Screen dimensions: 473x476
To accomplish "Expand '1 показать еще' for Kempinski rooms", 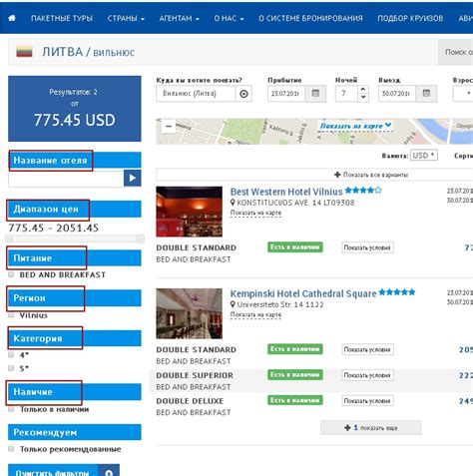I will pos(371,428).
